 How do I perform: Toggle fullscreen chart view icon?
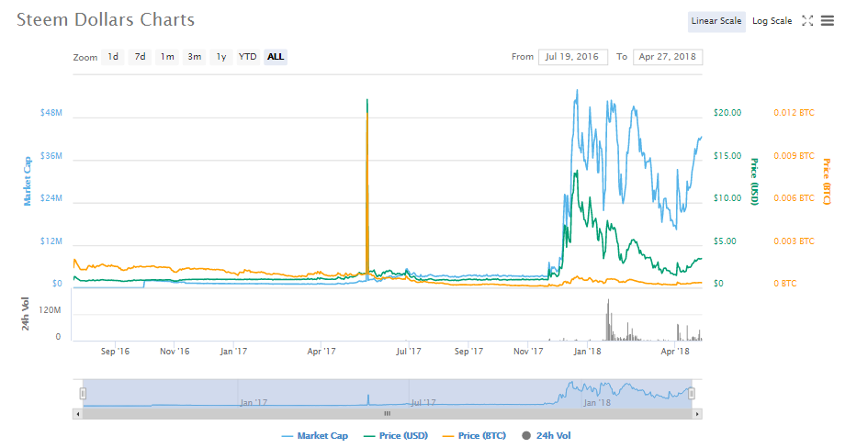point(807,21)
